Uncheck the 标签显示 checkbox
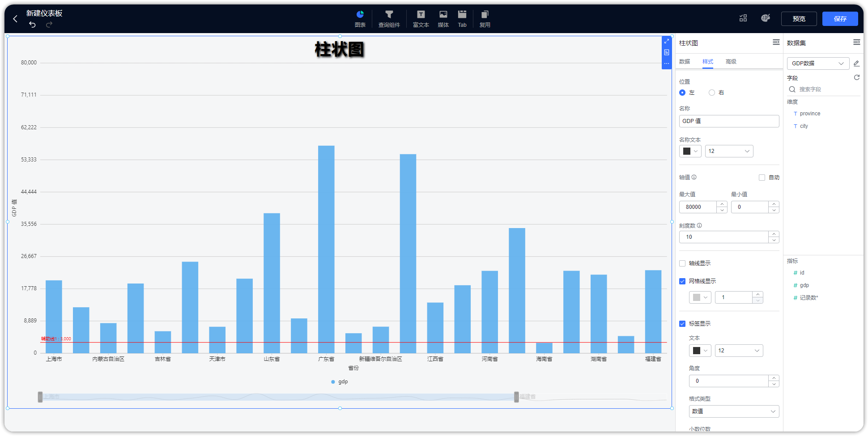 tap(682, 324)
